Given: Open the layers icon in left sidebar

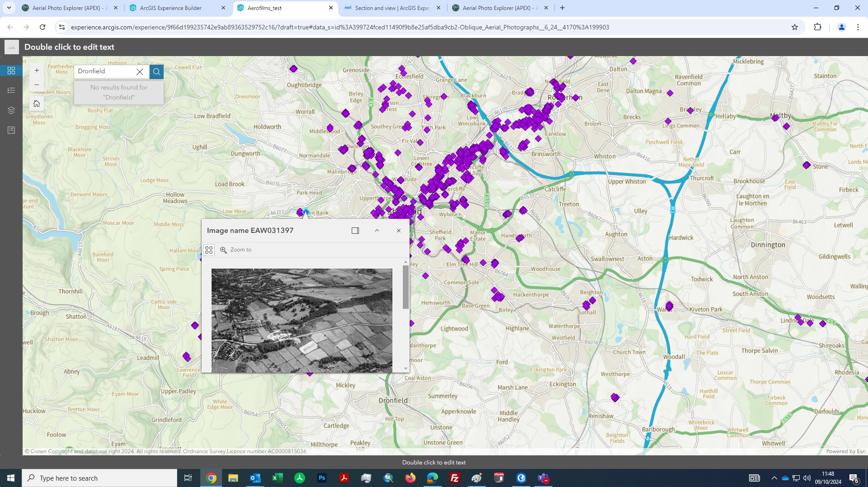Looking at the screenshot, I should tap(11, 110).
